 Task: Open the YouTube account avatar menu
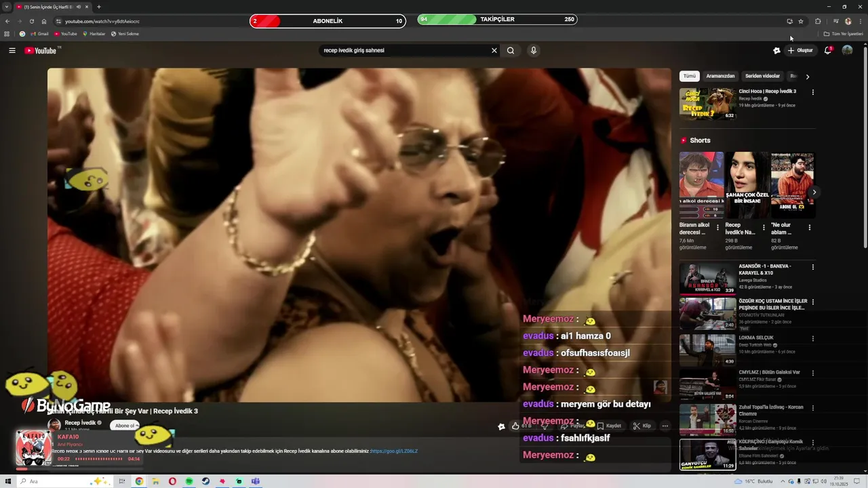pyautogui.click(x=847, y=50)
